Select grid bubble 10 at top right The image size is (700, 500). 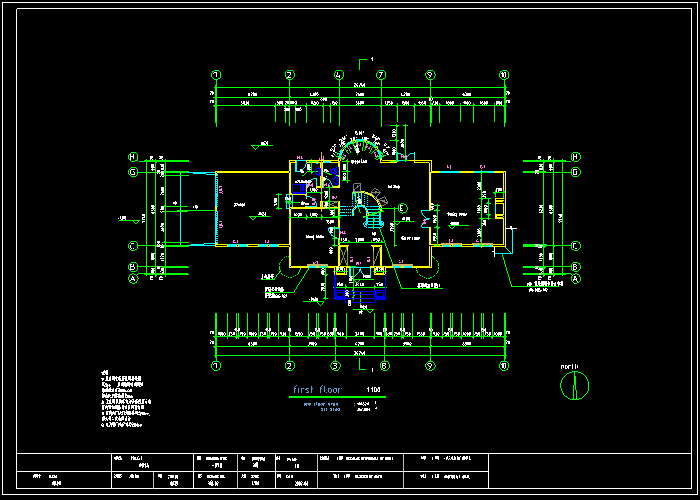pyautogui.click(x=504, y=75)
